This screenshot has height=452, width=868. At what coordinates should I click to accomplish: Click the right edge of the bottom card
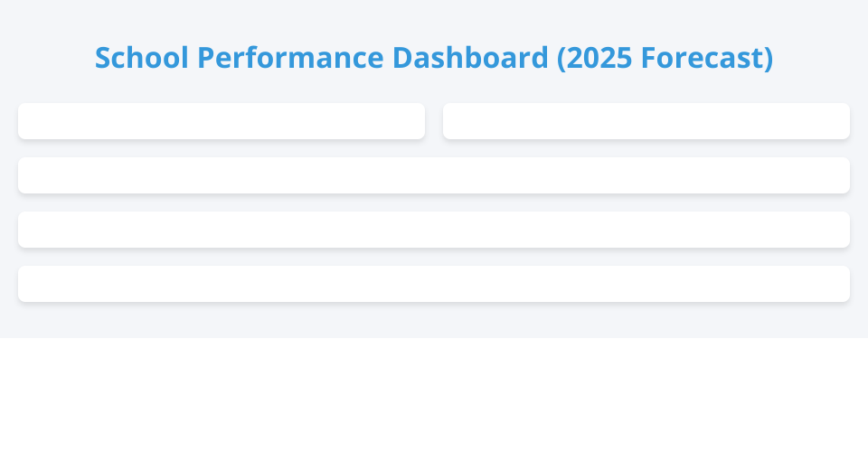point(841,284)
